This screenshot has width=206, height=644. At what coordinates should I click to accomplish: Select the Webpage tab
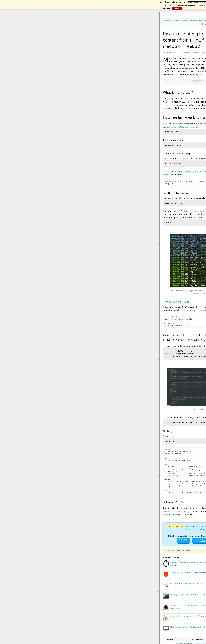tap(166, 8)
